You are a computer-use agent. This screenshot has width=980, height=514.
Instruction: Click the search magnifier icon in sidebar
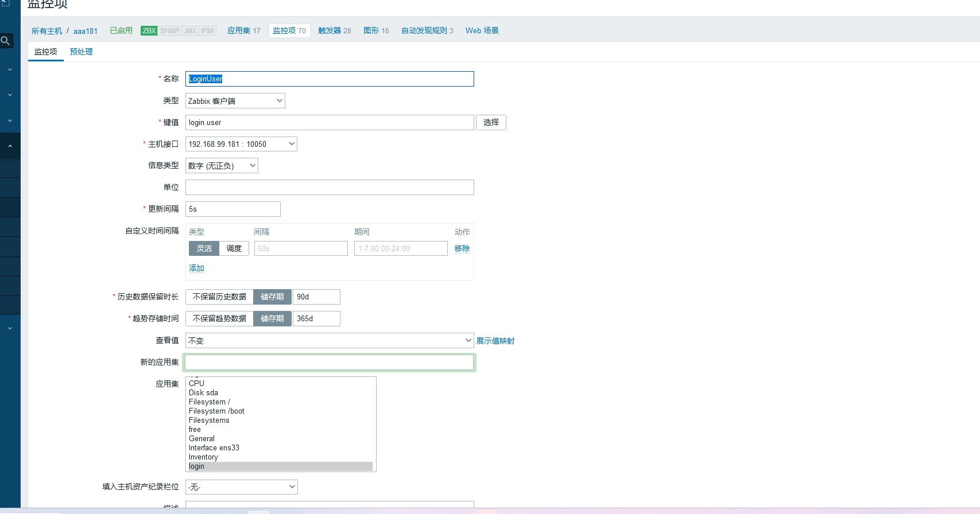[6, 41]
